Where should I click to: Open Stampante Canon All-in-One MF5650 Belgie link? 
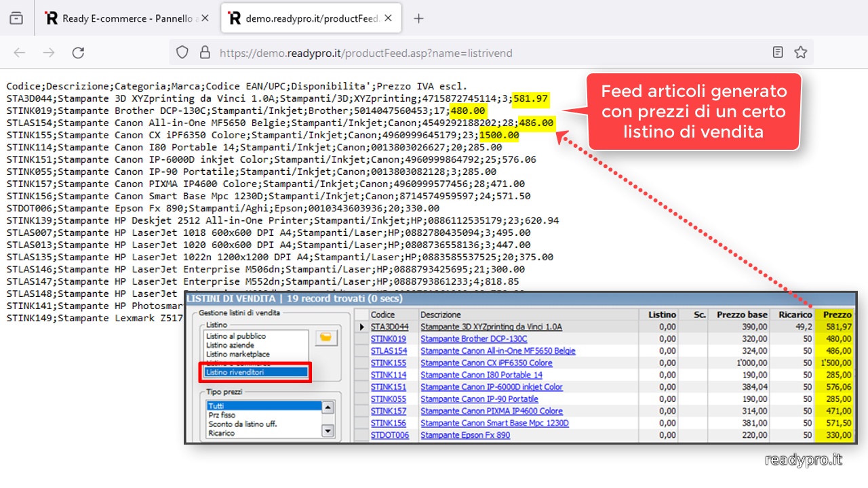coord(498,351)
